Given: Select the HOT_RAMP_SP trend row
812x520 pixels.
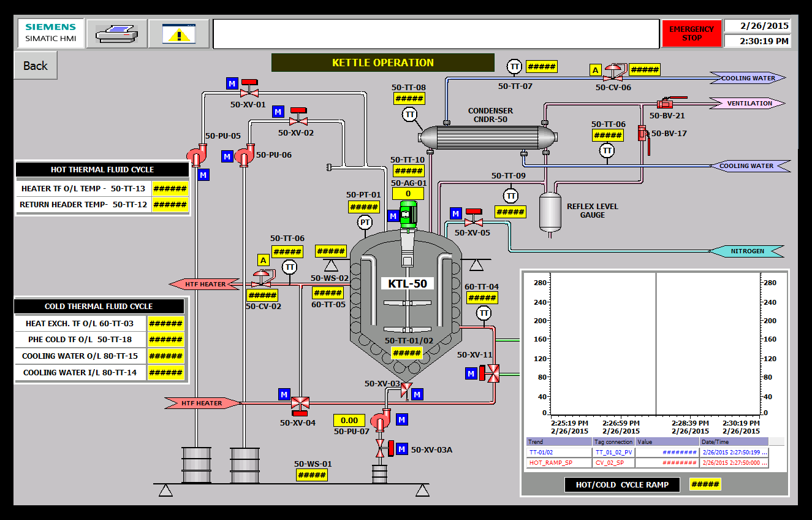Looking at the screenshot, I should (x=647, y=463).
